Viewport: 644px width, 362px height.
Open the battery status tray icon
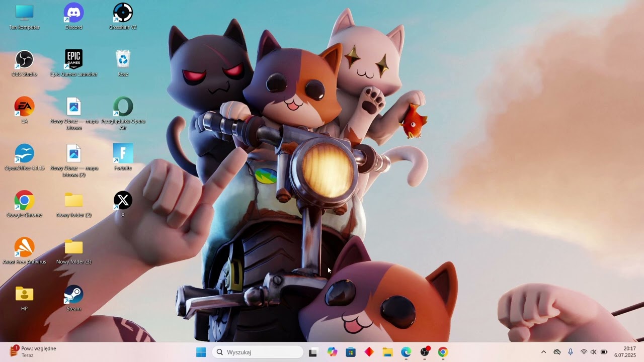click(604, 352)
